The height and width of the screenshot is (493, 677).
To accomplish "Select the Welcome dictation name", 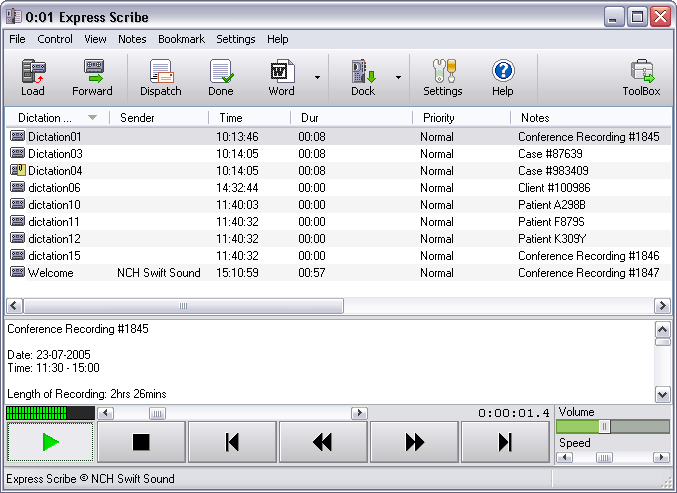I will tap(51, 273).
